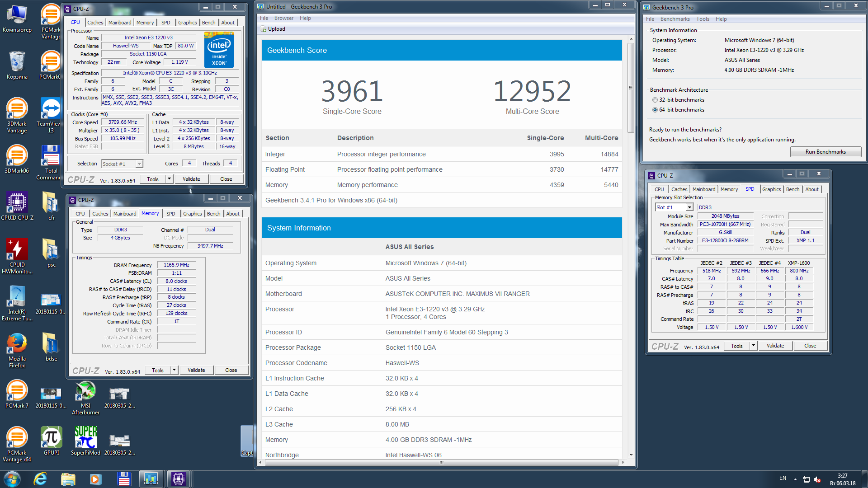Switch to Mainboard tab in top-left CPU-Z
This screenshot has width=868, height=488.
(120, 23)
